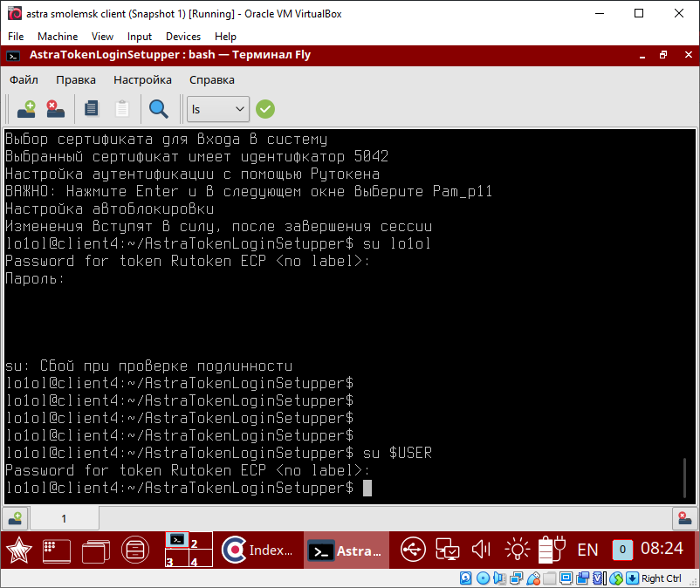
Task: Paste clipboard with toolbar paste icon
Action: click(122, 109)
